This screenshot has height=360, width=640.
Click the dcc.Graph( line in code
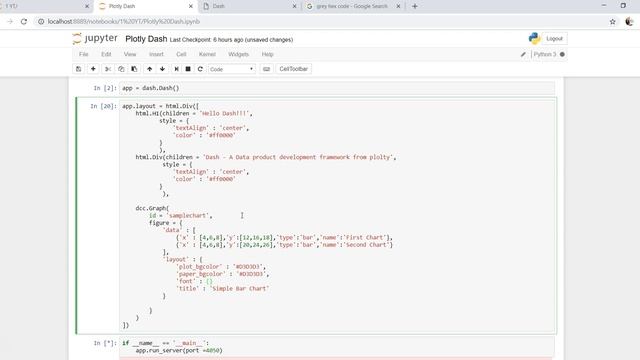[152, 208]
